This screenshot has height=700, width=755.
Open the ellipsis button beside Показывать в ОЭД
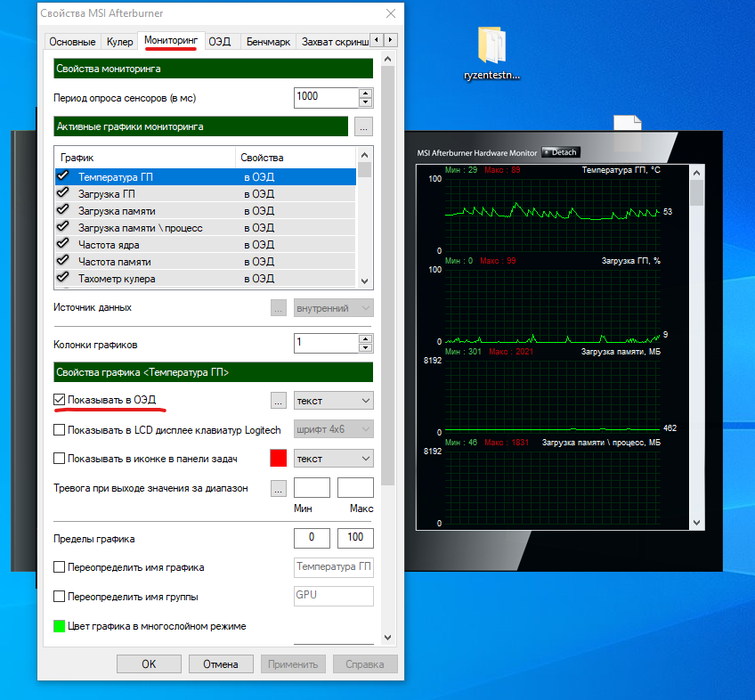click(279, 401)
